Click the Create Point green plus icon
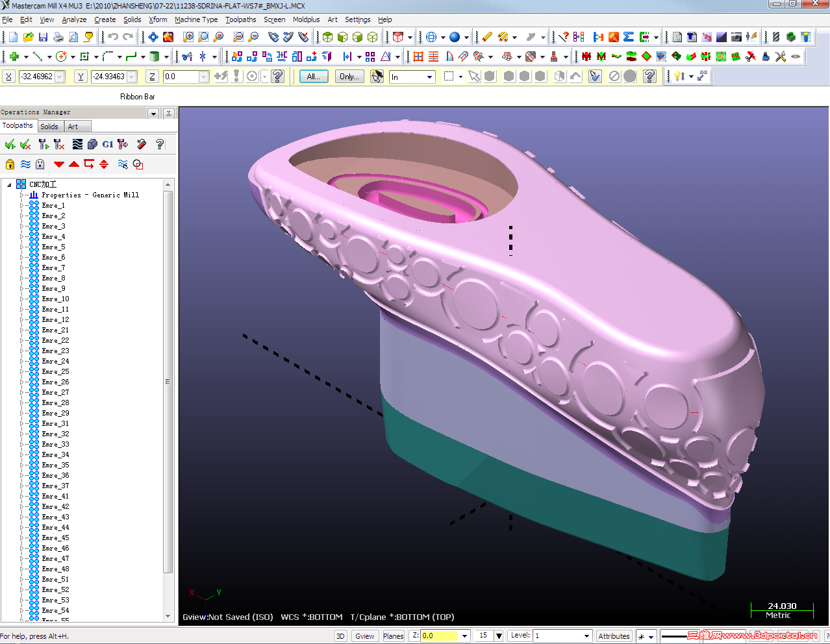 pos(14,56)
